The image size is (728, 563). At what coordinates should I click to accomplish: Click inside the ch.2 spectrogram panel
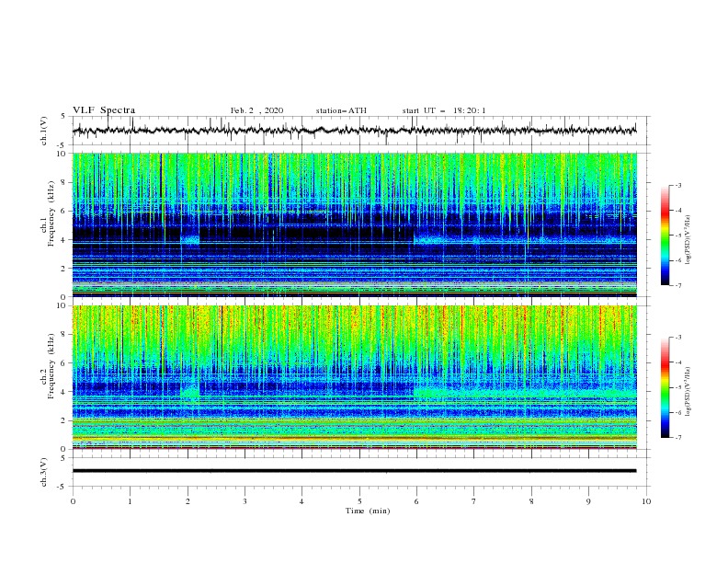click(x=355, y=377)
